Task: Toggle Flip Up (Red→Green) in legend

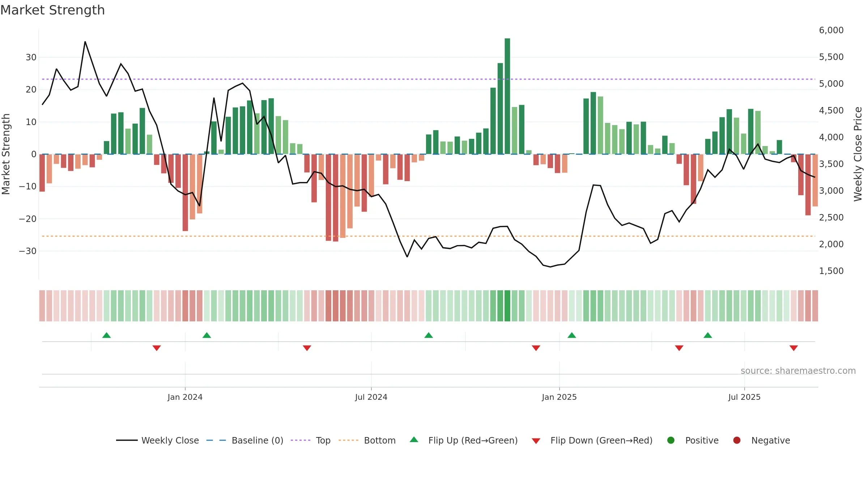Action: (464, 440)
